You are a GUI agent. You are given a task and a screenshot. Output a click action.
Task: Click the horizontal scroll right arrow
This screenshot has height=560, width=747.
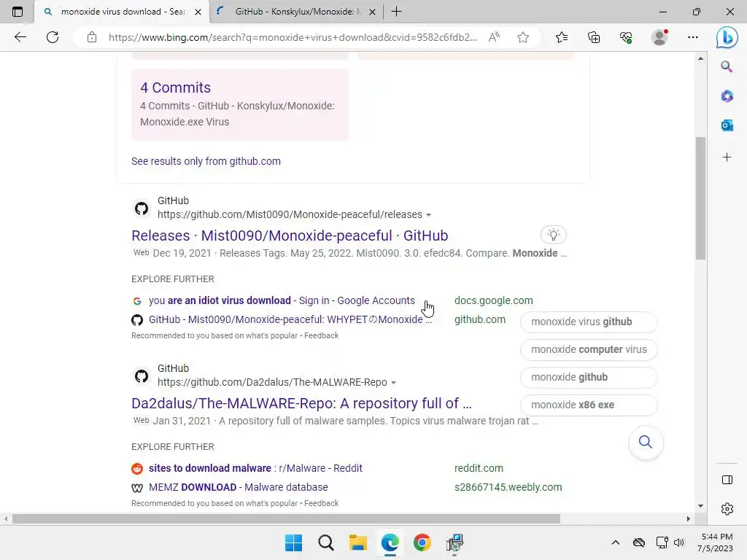click(689, 519)
